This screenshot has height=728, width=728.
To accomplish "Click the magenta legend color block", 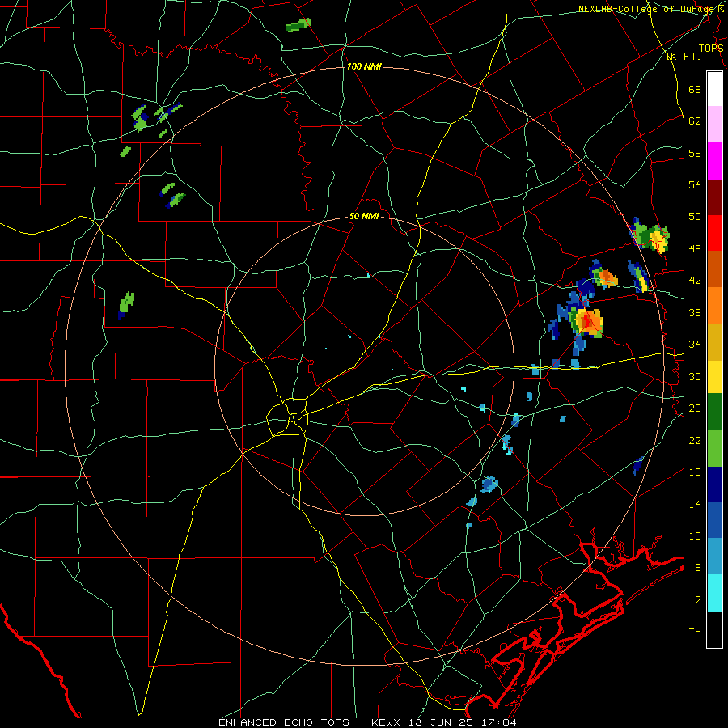I will click(x=714, y=161).
